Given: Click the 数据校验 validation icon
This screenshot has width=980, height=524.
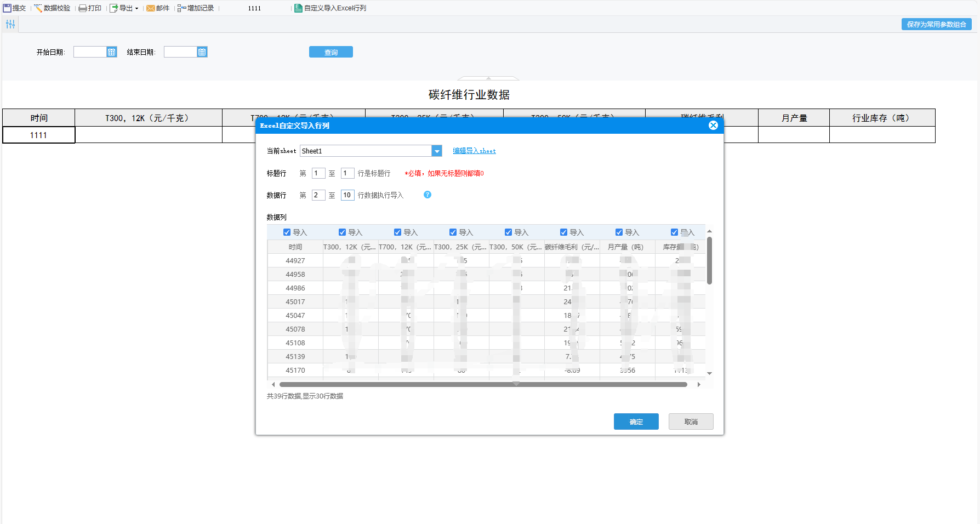Looking at the screenshot, I should tap(38, 8).
